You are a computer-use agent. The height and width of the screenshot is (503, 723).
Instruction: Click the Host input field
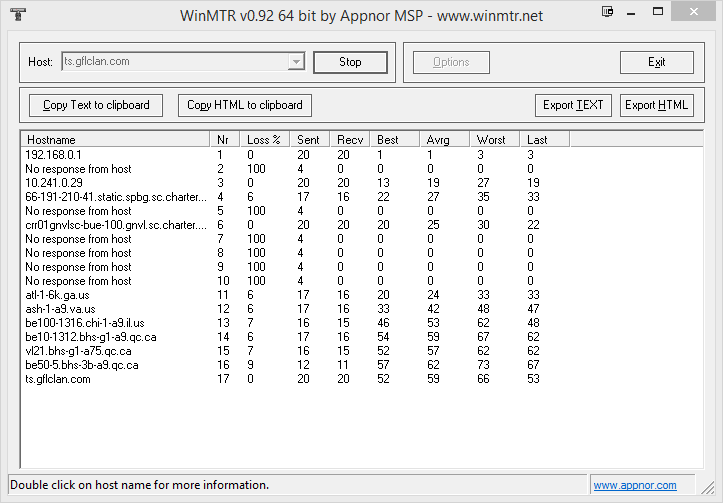pos(173,62)
